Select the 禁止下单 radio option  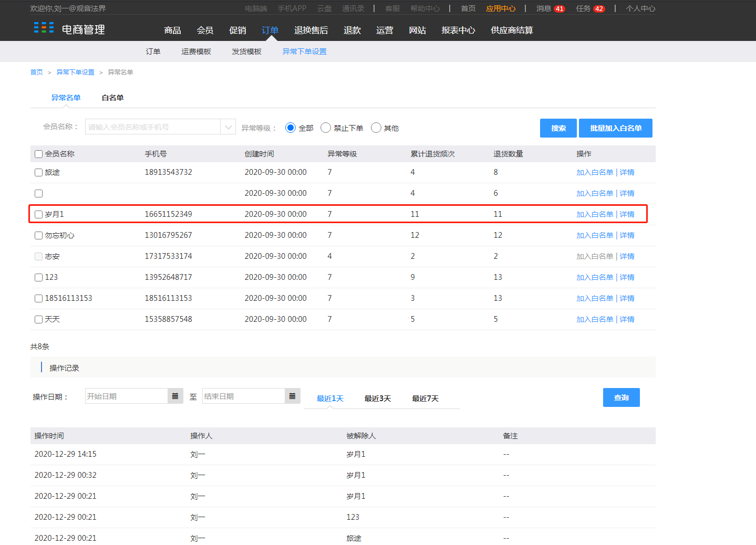326,128
